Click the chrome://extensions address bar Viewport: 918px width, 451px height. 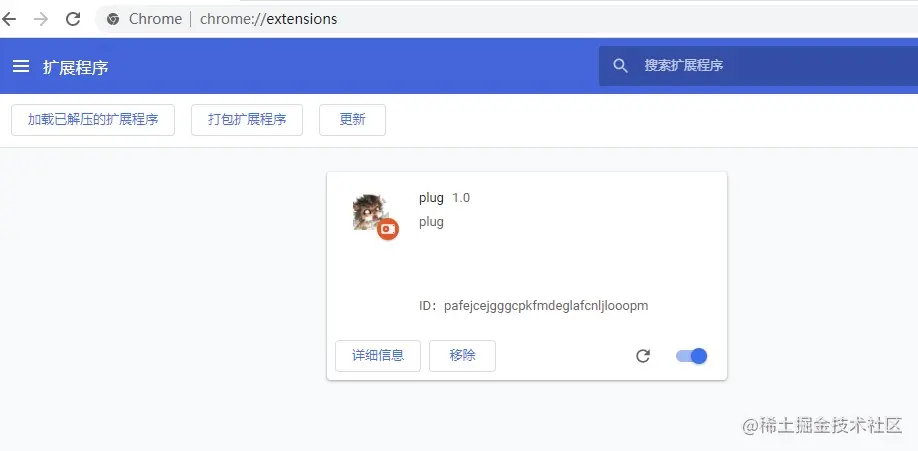[506, 19]
